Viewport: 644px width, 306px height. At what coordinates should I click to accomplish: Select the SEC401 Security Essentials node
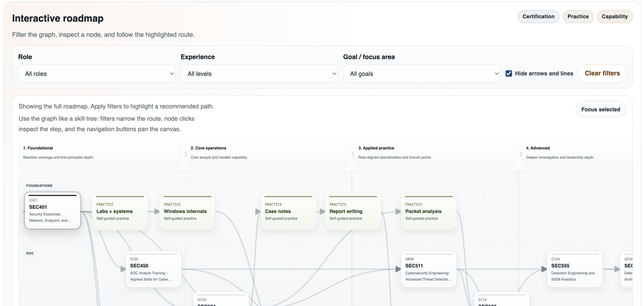pyautogui.click(x=53, y=210)
